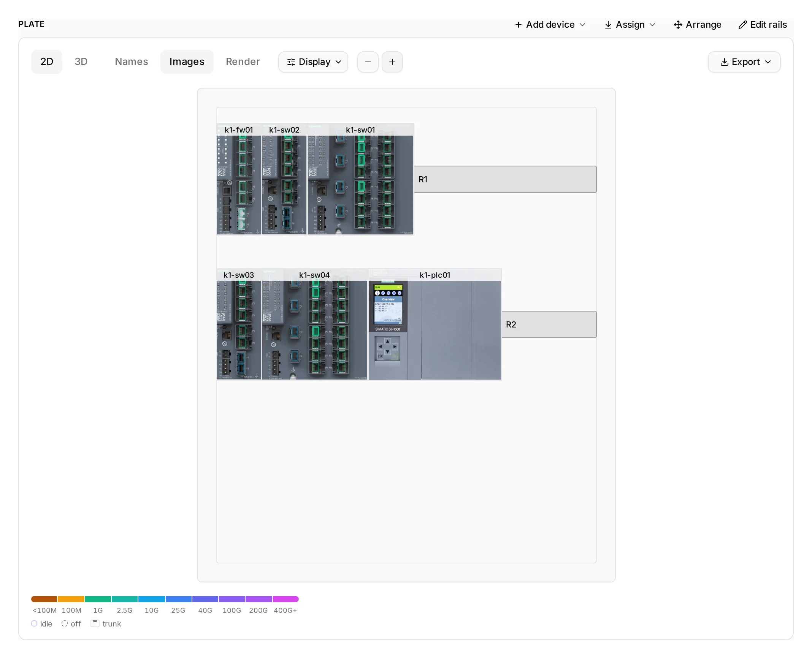Click the 400G+ magenta legend swatch
Screen dimensions: 812x658
pos(285,599)
